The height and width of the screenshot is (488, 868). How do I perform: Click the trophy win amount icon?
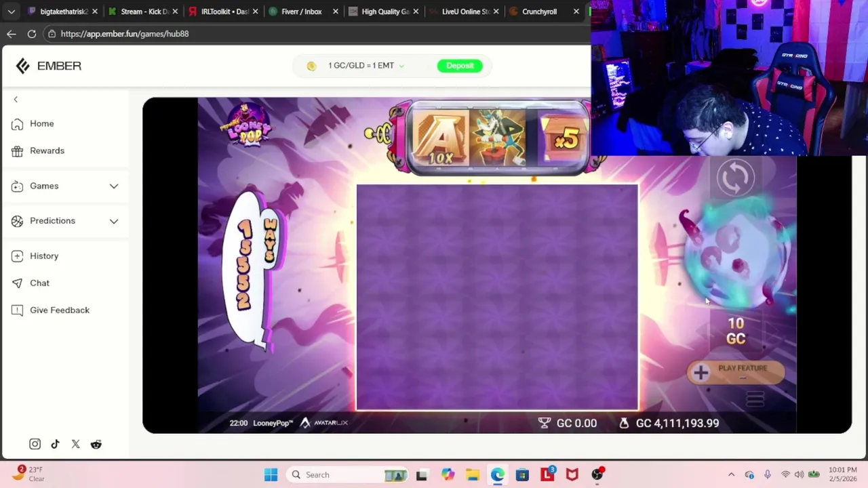point(545,423)
